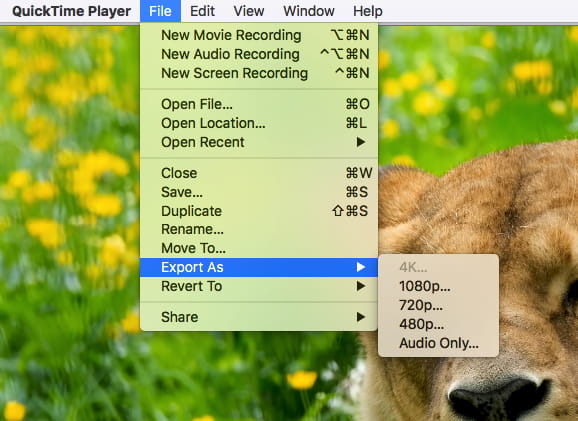Choose Save… from File menu

259,192
